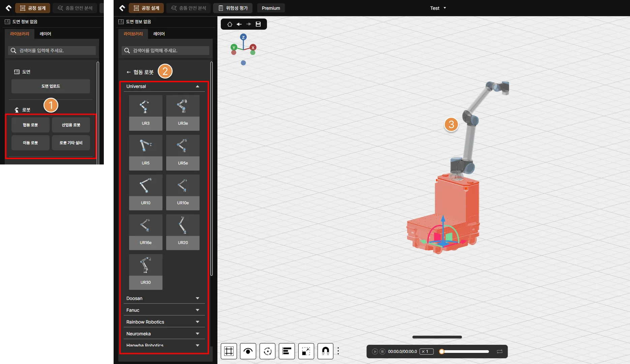
Task: Click the 도면 정보 없음 drawing icon in main panel
Action: (121, 22)
